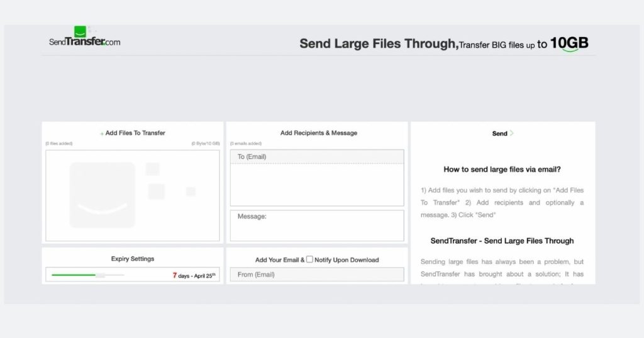Click the plus icon beside Add Files
Screen dimensions: 644x338
[102, 133]
